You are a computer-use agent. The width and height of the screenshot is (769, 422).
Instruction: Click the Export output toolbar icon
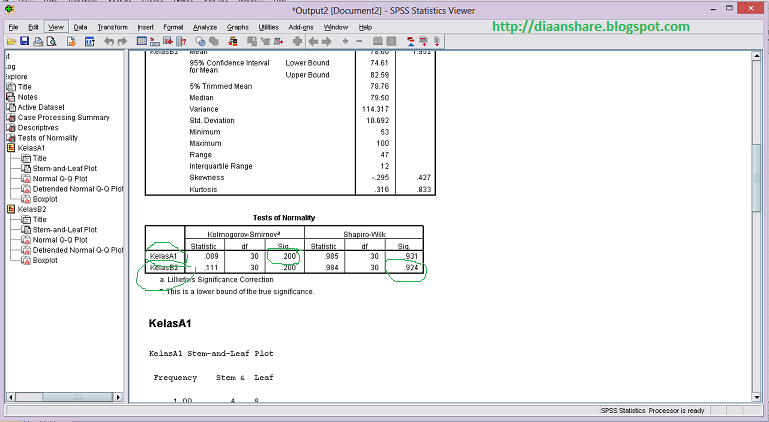pos(71,41)
